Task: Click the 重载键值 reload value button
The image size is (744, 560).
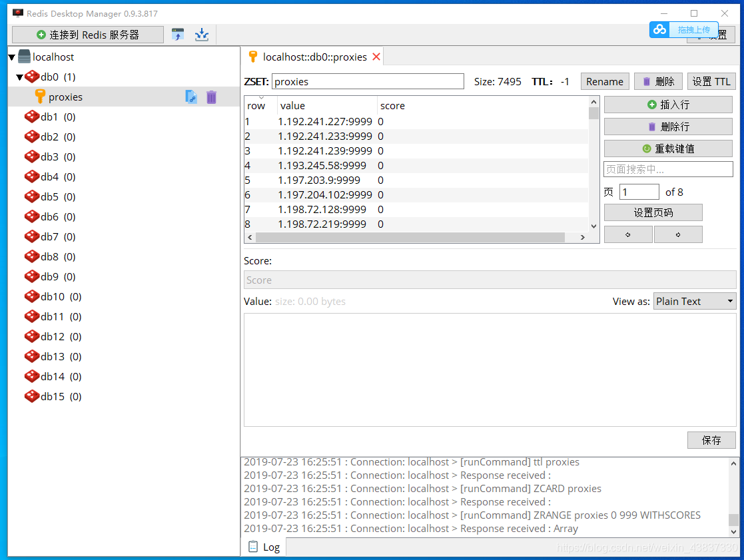Action: click(668, 148)
